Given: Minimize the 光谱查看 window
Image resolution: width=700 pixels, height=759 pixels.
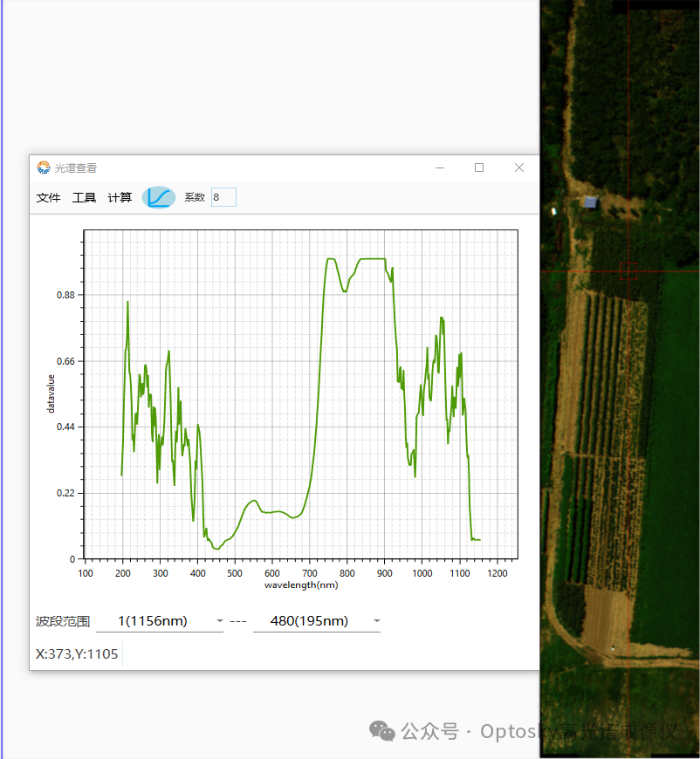Looking at the screenshot, I should pos(440,168).
